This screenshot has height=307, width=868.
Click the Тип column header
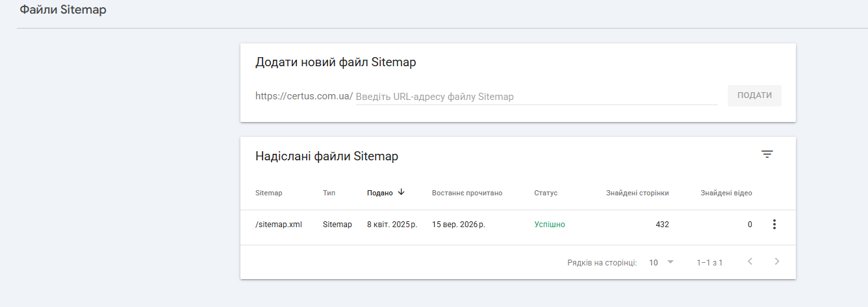point(329,193)
